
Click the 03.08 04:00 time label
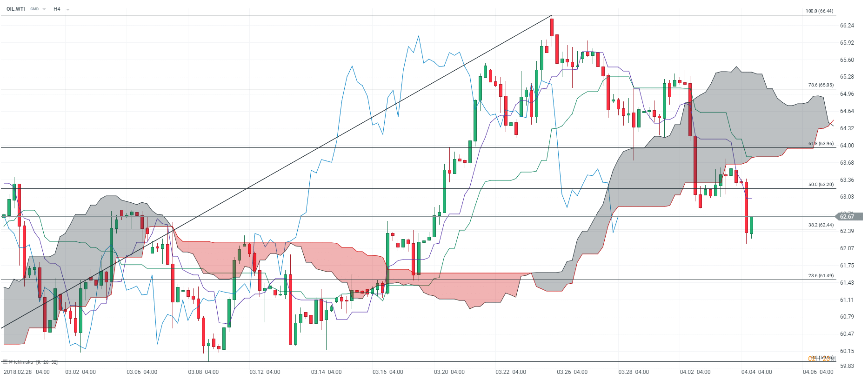tap(203, 372)
